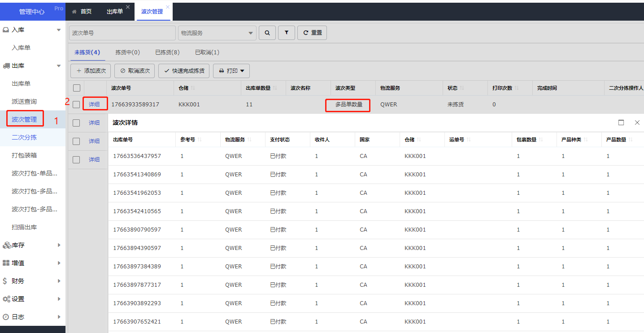
Task: Click the search magnifier icon button
Action: point(267,33)
